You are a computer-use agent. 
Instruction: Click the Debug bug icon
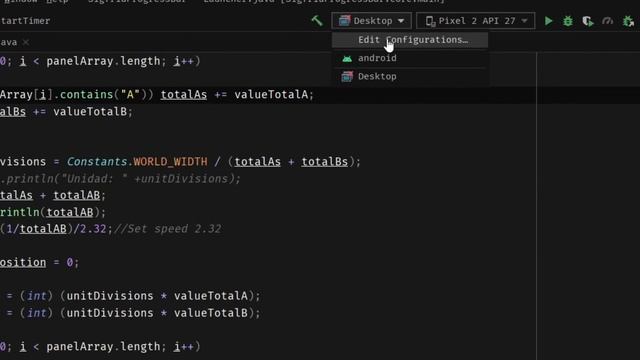tap(568, 21)
